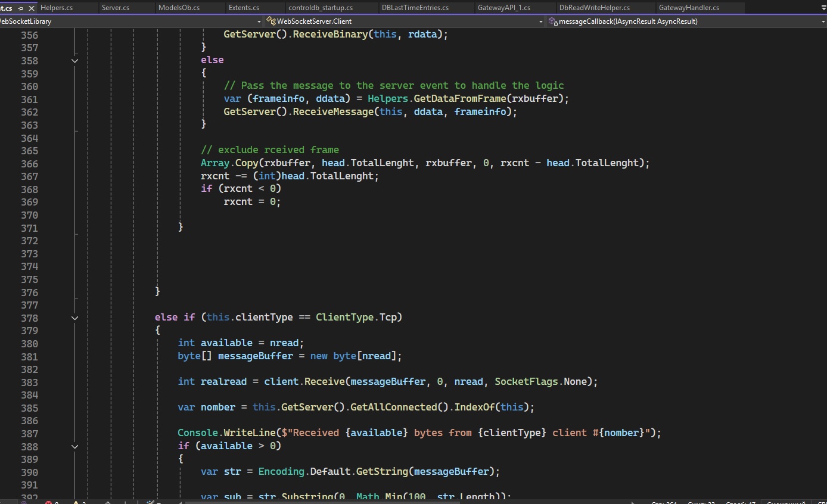Image resolution: width=827 pixels, height=504 pixels.
Task: Open the ModelsOb.cs tab
Action: click(x=179, y=8)
